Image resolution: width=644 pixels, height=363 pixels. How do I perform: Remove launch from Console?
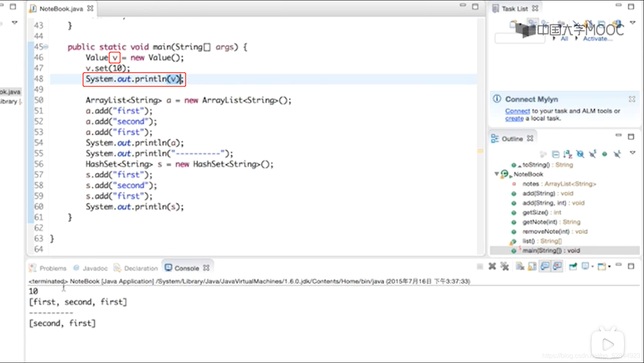coord(492,266)
